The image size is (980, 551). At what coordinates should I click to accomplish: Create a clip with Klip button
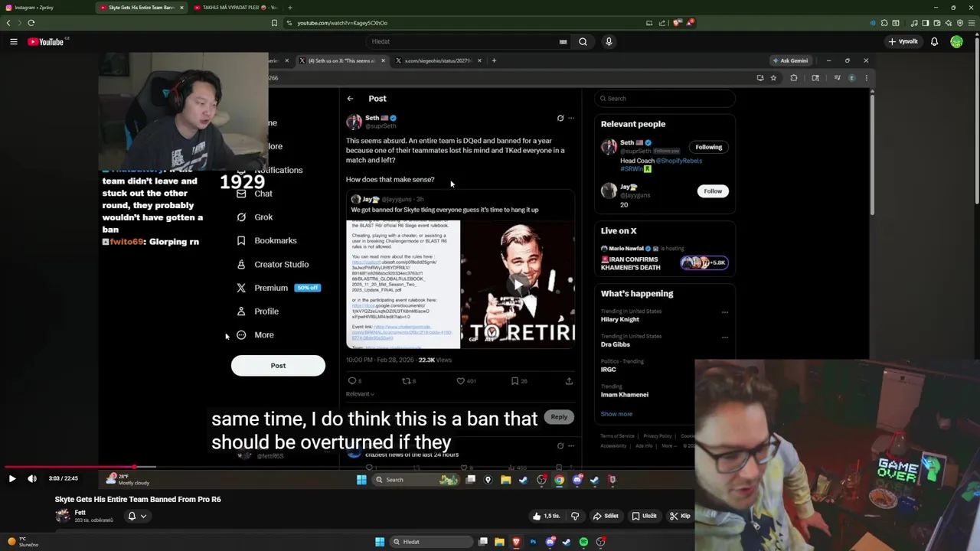point(680,516)
